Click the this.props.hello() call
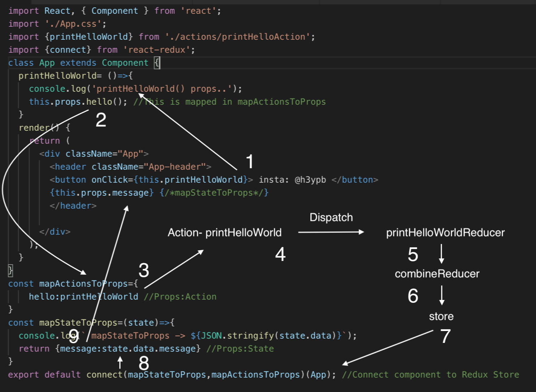536x392 pixels. 78,102
